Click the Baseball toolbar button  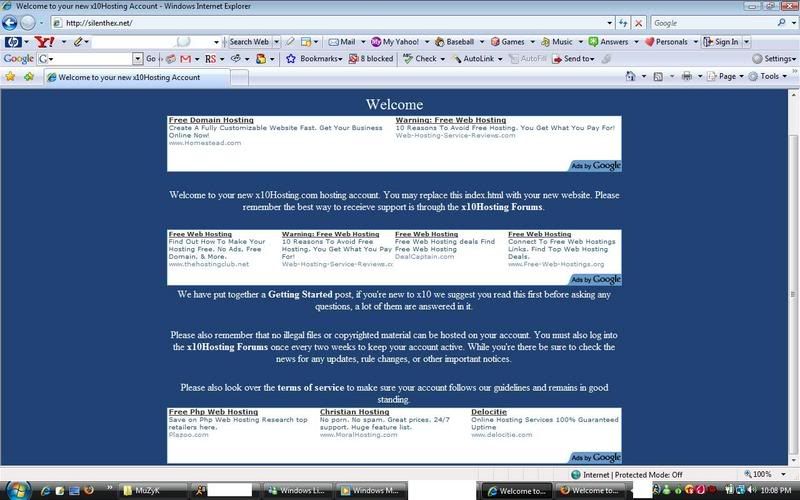pos(455,42)
